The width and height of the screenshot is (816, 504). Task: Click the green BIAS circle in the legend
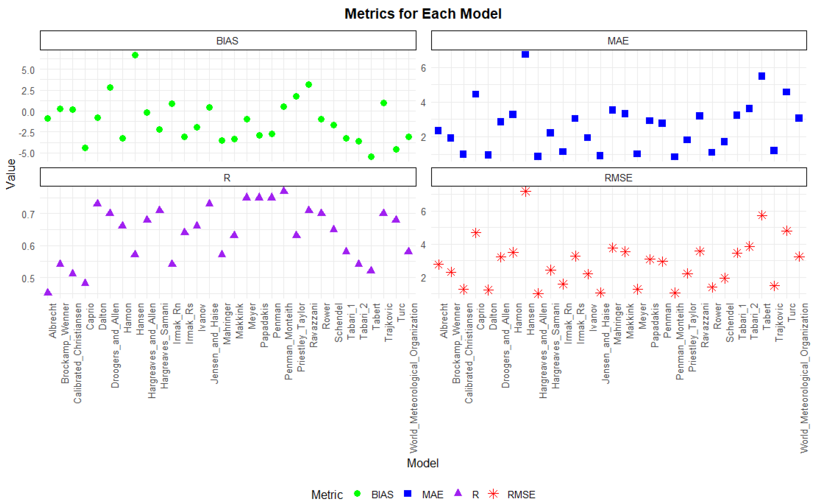357,494
